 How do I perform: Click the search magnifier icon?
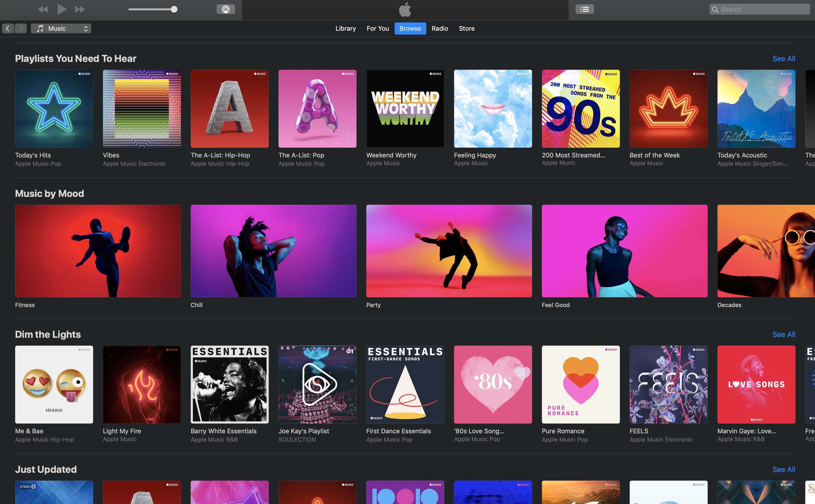[x=715, y=10]
